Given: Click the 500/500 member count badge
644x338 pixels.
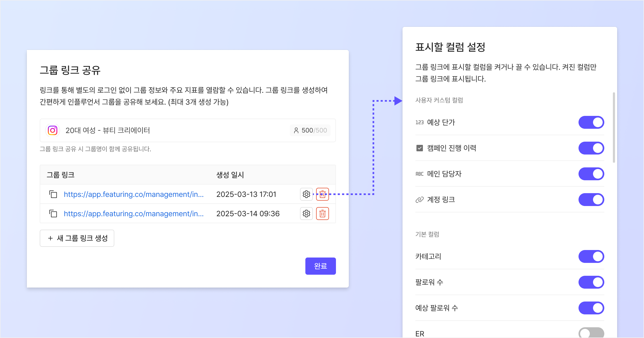Looking at the screenshot, I should (310, 130).
